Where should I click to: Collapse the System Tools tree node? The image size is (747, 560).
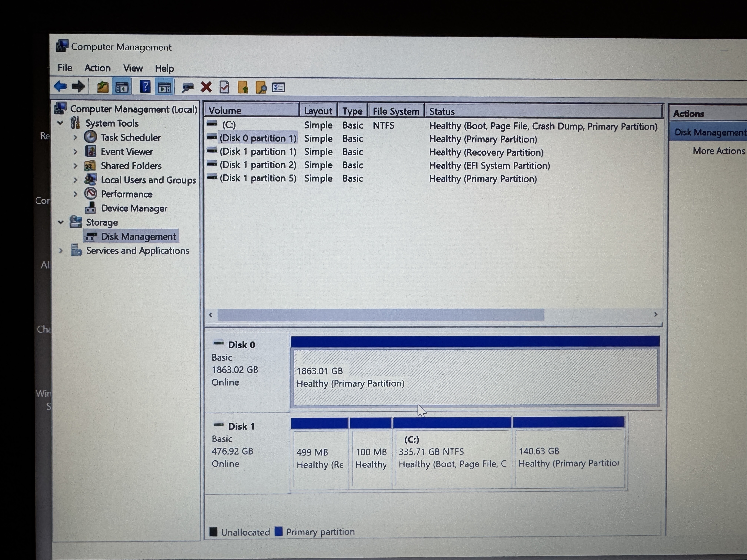tap(60, 123)
